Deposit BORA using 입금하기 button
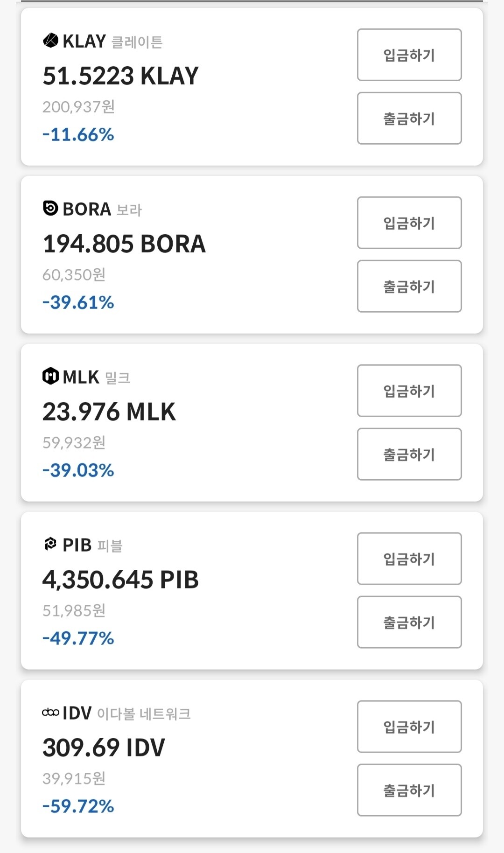This screenshot has height=853, width=504. coord(409,223)
